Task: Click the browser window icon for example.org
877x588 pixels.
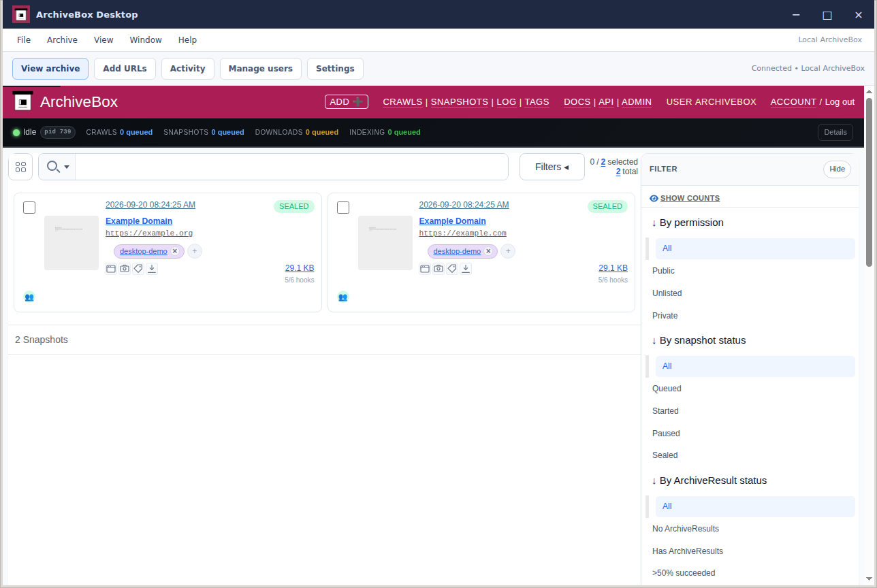Action: (x=111, y=269)
